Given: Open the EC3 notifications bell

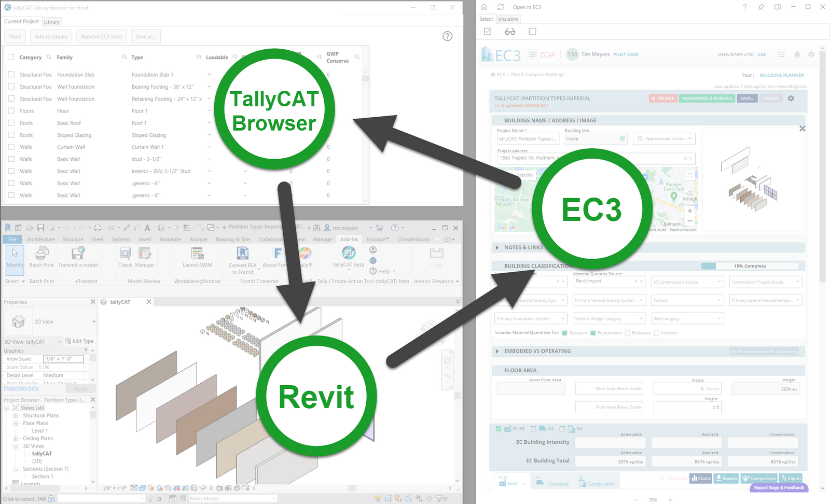Looking at the screenshot, I should (x=797, y=54).
